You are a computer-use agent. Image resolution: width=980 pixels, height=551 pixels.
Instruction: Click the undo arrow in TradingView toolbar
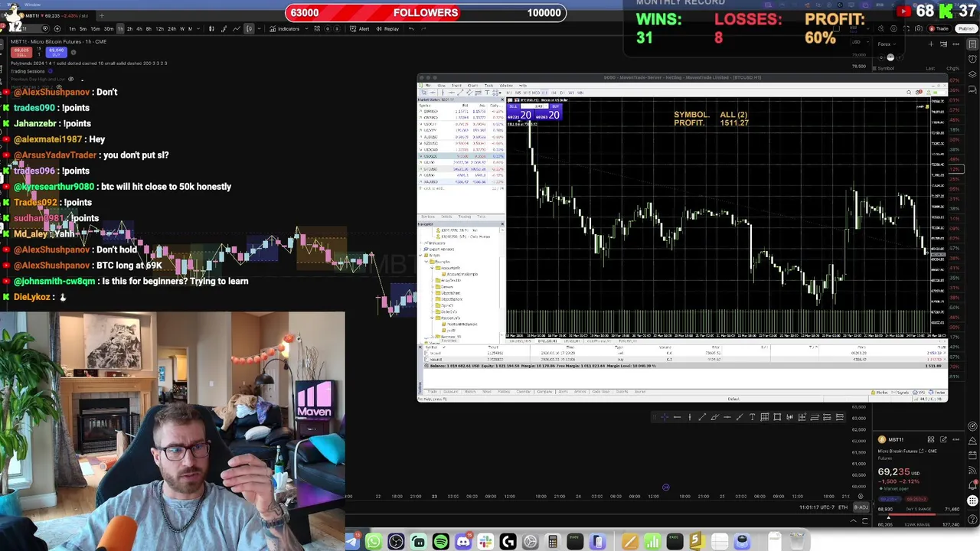[x=411, y=28]
